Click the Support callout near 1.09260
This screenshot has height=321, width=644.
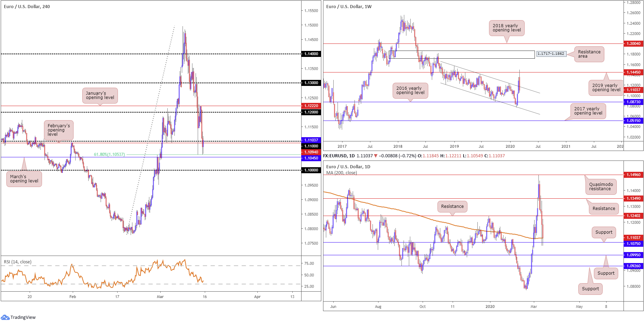590,289
